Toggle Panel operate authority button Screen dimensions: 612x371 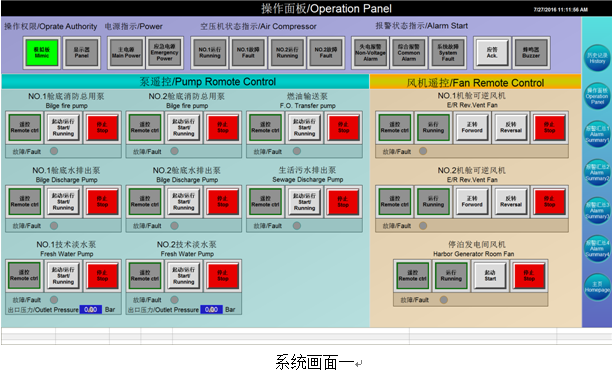[x=82, y=53]
